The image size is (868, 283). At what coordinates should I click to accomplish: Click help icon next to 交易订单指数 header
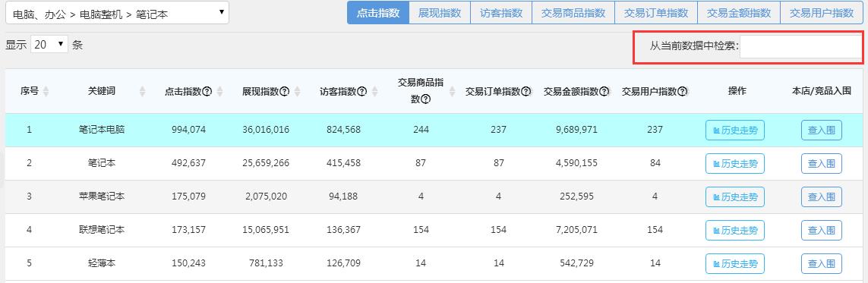pyautogui.click(x=526, y=92)
